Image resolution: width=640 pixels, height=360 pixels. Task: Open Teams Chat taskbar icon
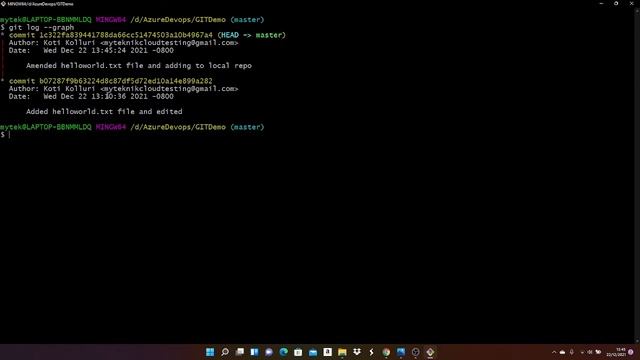click(x=269, y=352)
